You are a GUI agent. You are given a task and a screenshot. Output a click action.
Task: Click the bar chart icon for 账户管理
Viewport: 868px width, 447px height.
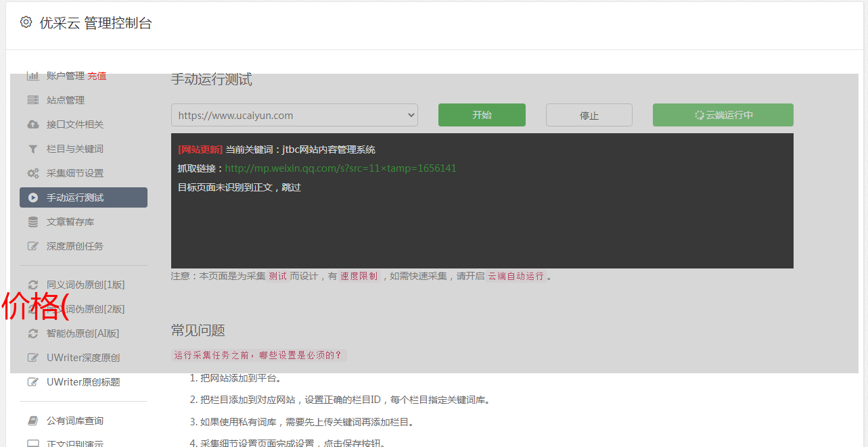[32, 76]
